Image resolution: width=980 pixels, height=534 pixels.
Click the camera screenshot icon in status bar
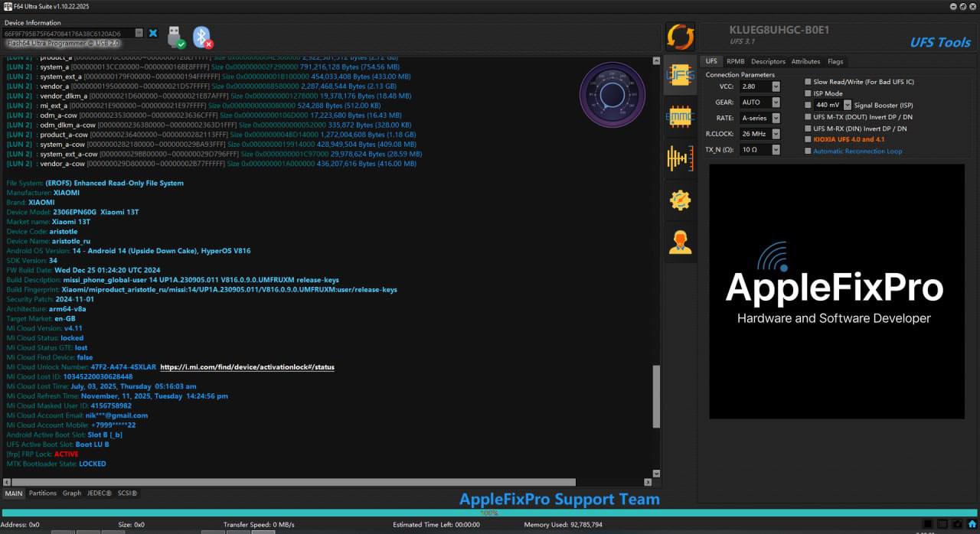[x=956, y=524]
